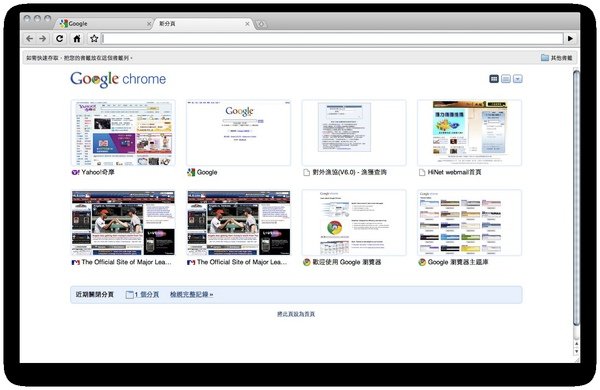Click the Google chrome logo
Screen dimensions: 600x390
[x=118, y=79]
